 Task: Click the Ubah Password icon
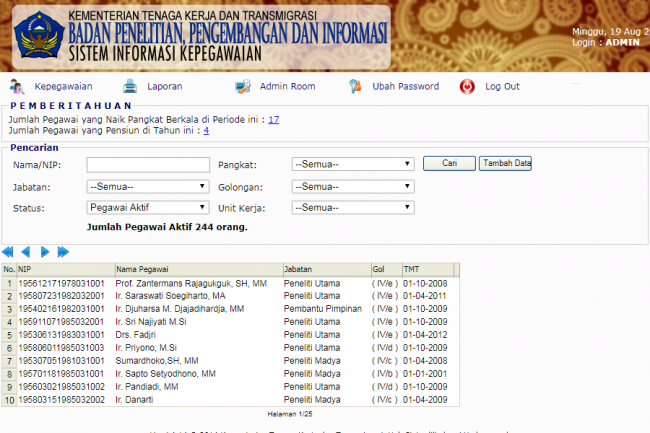coord(355,86)
